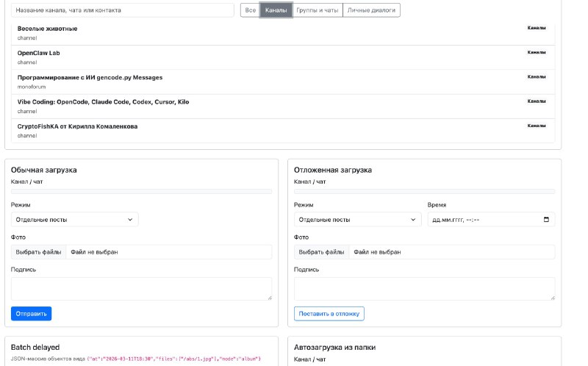This screenshot has height=366, width=588.
Task: Click Выбрать файлы in Обычная загрузка
Action: [39, 252]
